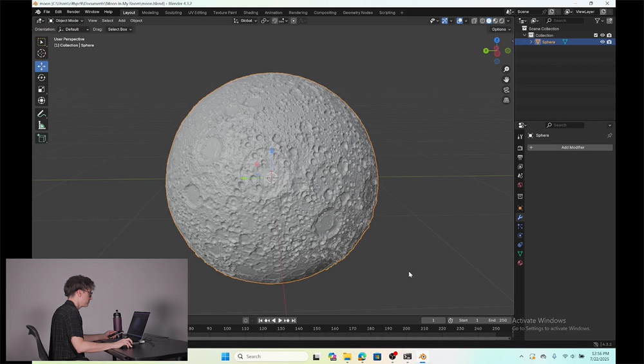Open the Global transform orientation dropdown
Screen dimensions: 644x364
tap(246, 21)
